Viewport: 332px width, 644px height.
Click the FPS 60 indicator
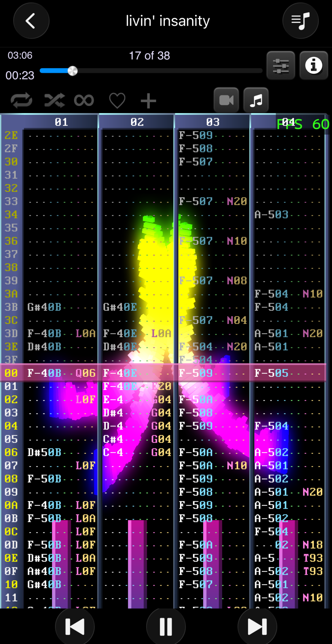303,124
